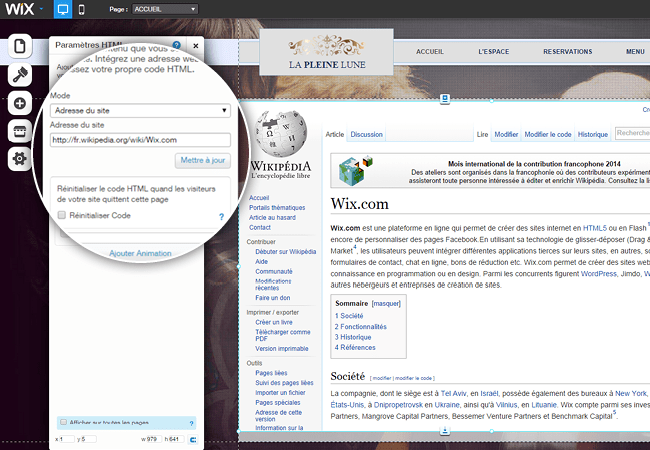Jump to 1 Société in the Sommaire
This screenshot has width=650, height=450.
(349, 316)
